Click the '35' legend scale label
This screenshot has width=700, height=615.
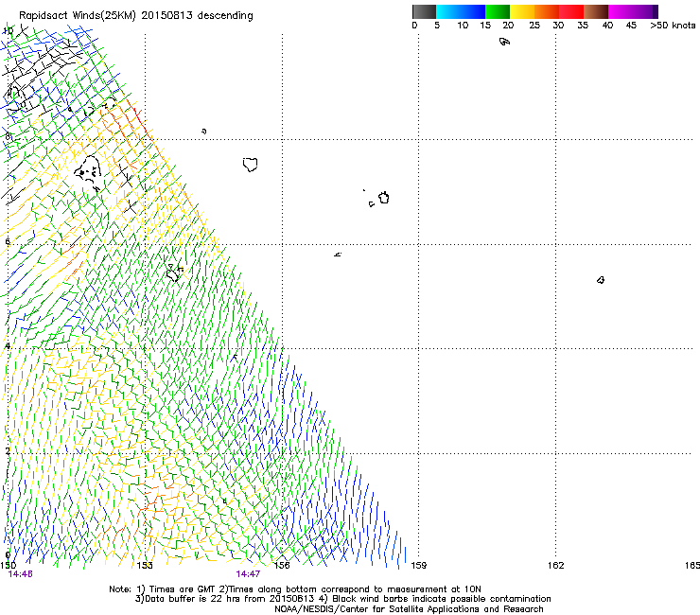point(583,26)
